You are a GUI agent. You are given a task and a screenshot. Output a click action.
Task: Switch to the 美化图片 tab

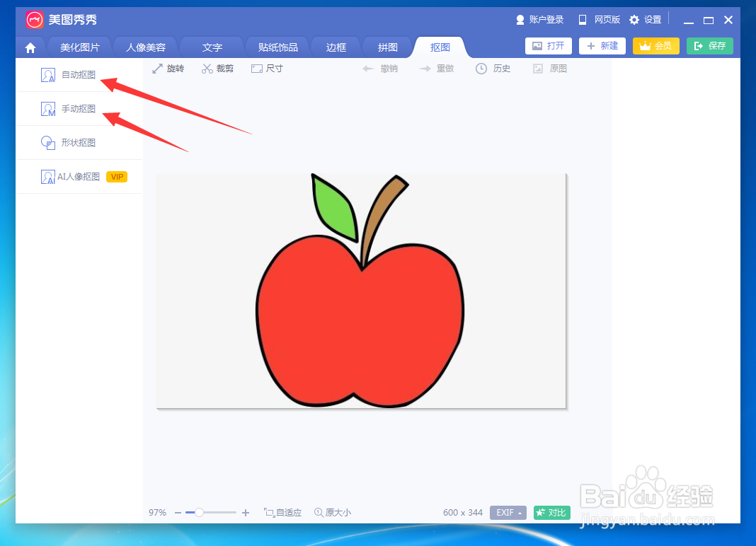[x=79, y=47]
